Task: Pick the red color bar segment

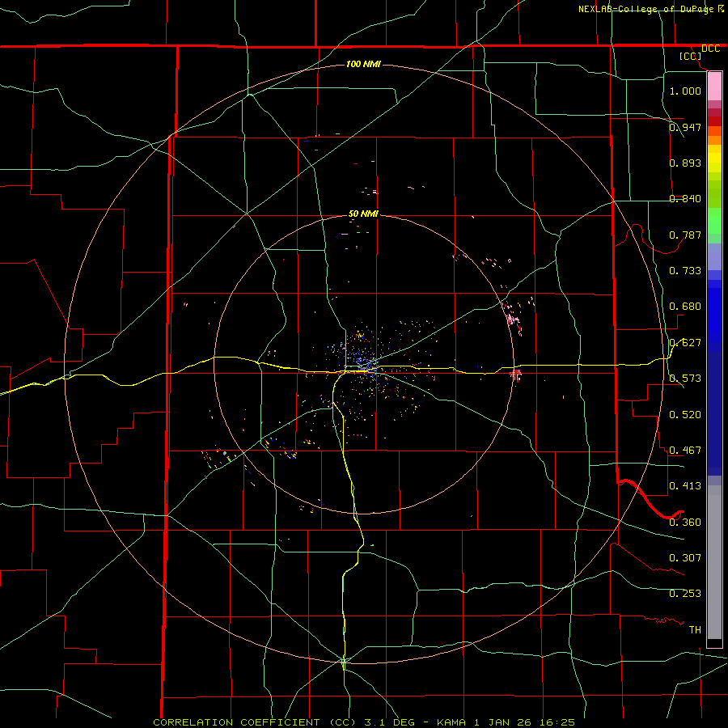Action: pyautogui.click(x=714, y=121)
